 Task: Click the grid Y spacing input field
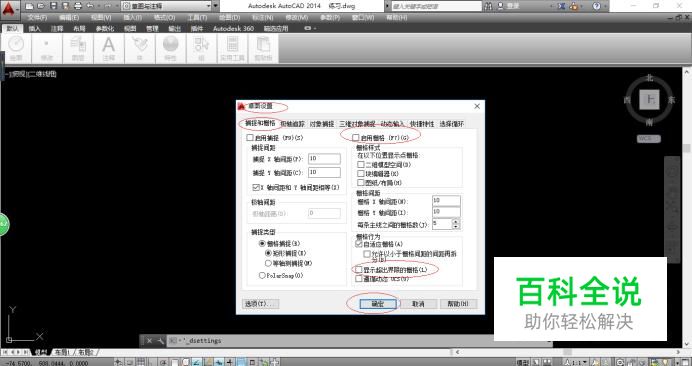coord(447,212)
